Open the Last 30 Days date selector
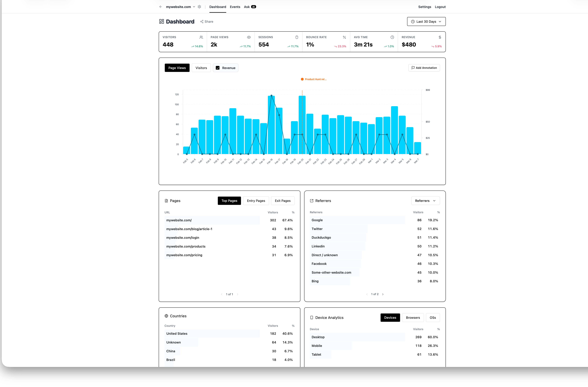The width and height of the screenshot is (588, 387). [x=426, y=21]
